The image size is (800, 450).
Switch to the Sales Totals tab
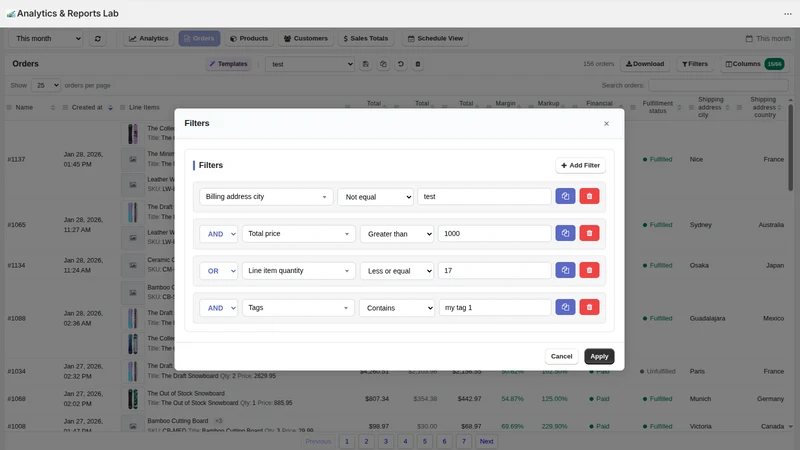pos(366,38)
